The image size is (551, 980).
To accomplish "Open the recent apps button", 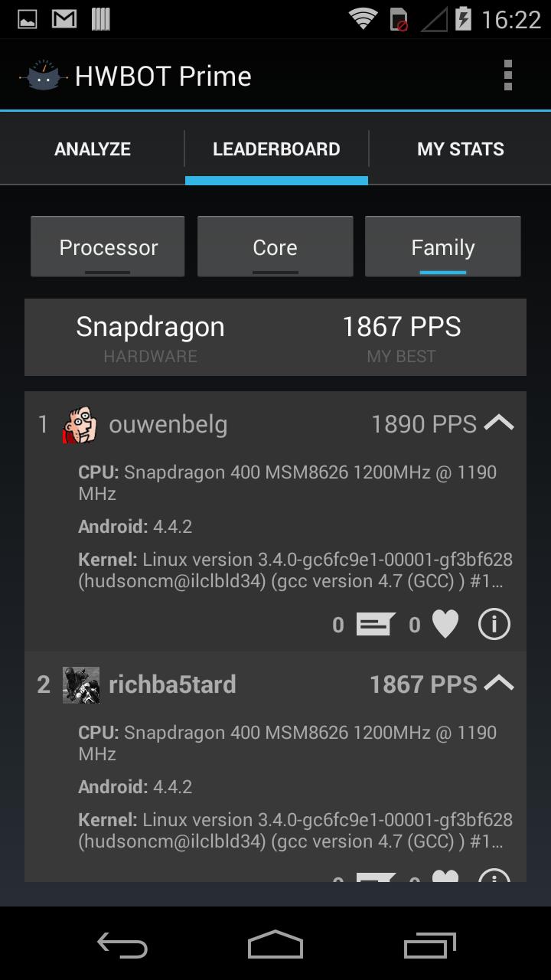I will pyautogui.click(x=429, y=946).
